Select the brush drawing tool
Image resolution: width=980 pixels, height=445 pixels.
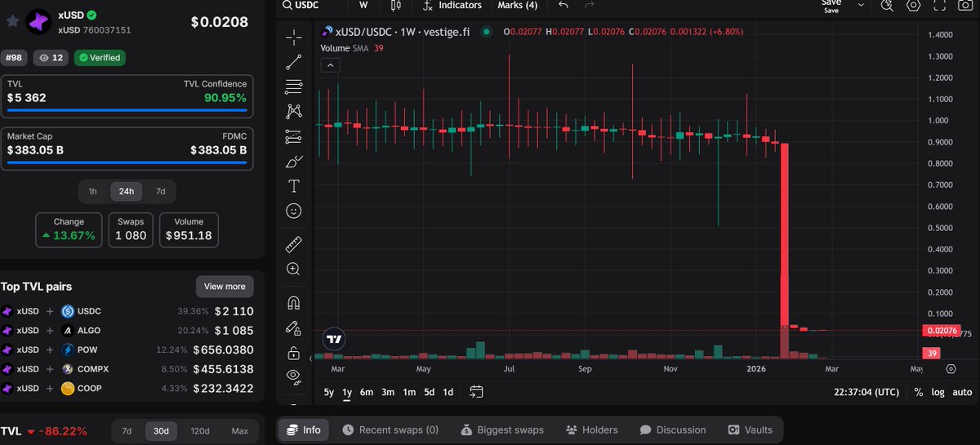[294, 162]
